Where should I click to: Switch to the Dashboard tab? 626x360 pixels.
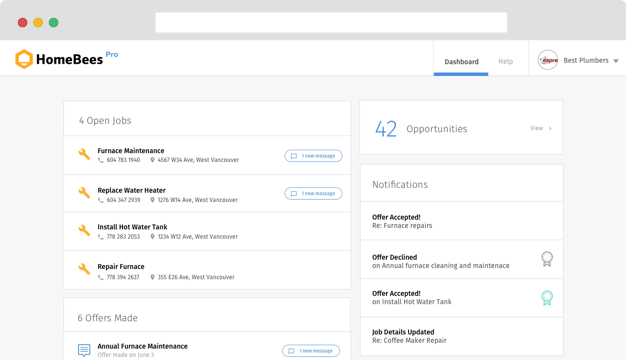[461, 61]
